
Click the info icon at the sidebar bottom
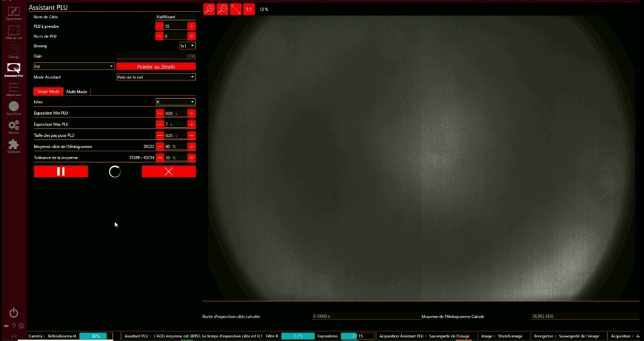[21, 326]
